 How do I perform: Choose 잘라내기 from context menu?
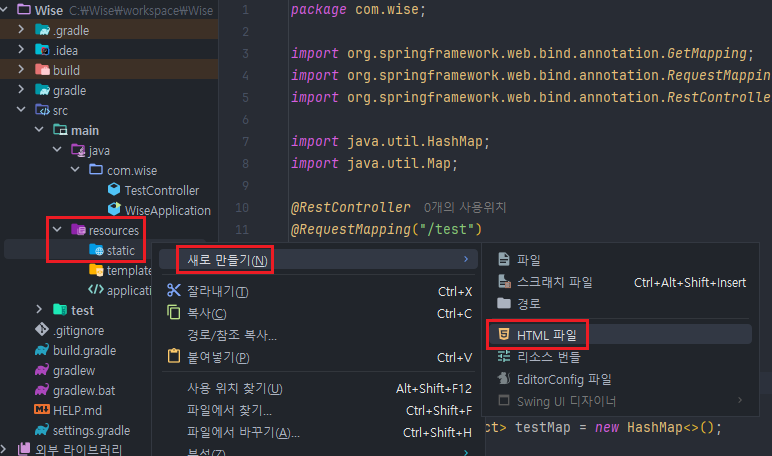point(318,291)
